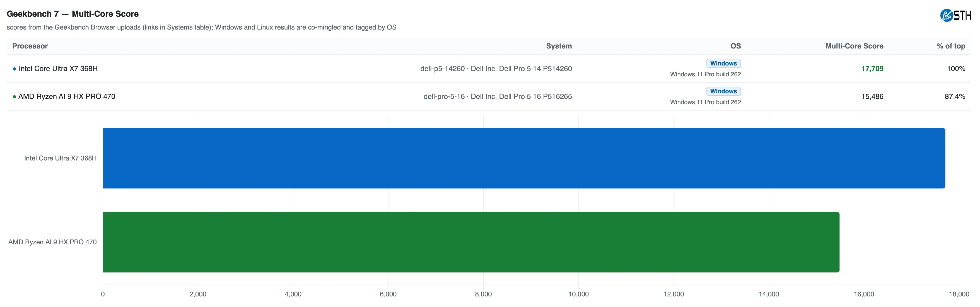980x307 pixels.
Task: Click the 16,000 x-axis tick label
Action: point(864,294)
